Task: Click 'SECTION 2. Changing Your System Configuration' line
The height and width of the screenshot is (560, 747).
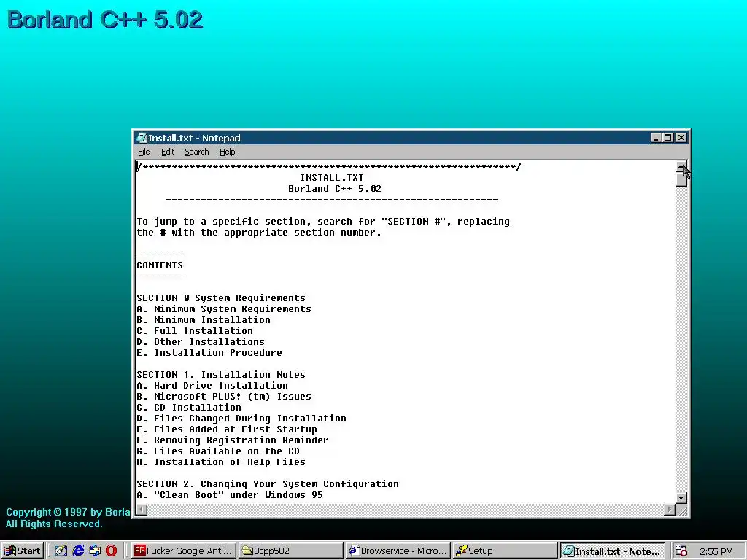Action: 268,484
